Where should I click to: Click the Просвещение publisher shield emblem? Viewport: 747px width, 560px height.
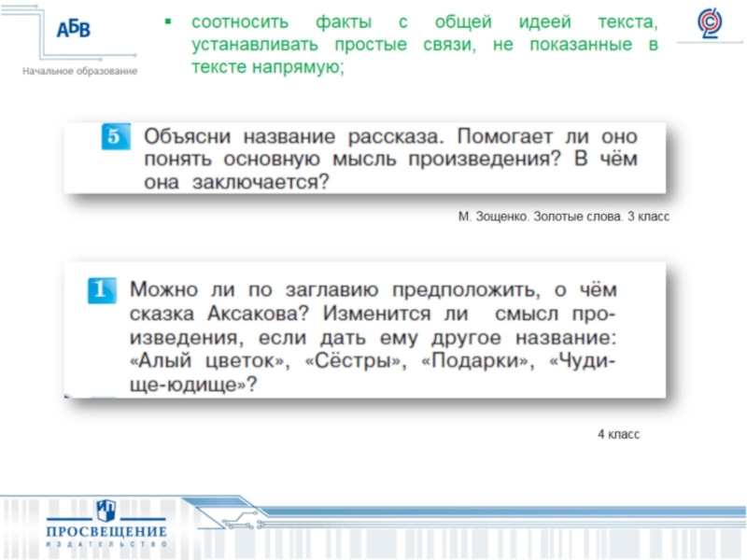106,510
